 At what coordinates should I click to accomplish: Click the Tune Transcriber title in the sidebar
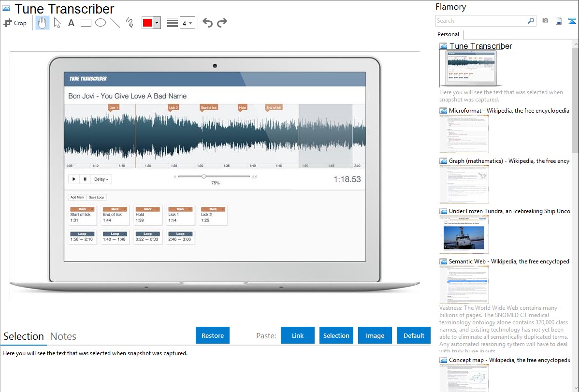481,46
